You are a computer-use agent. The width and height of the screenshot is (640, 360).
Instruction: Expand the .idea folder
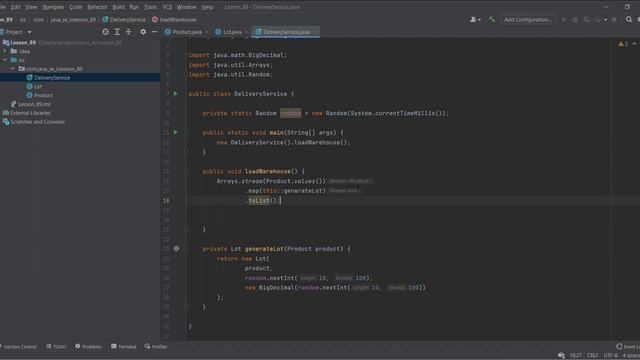click(5, 51)
